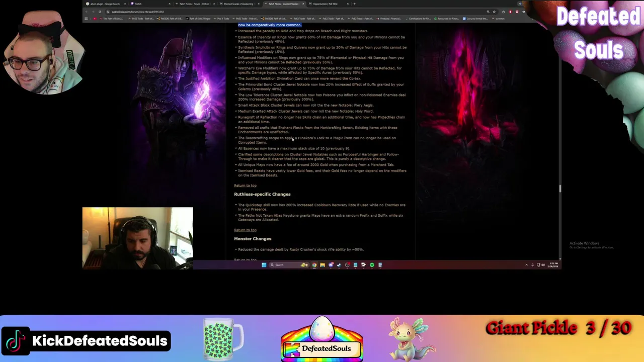Viewport: 644px width, 362px height.
Task: Switch to the Opportunistic PoE Wiki tab
Action: (328, 4)
